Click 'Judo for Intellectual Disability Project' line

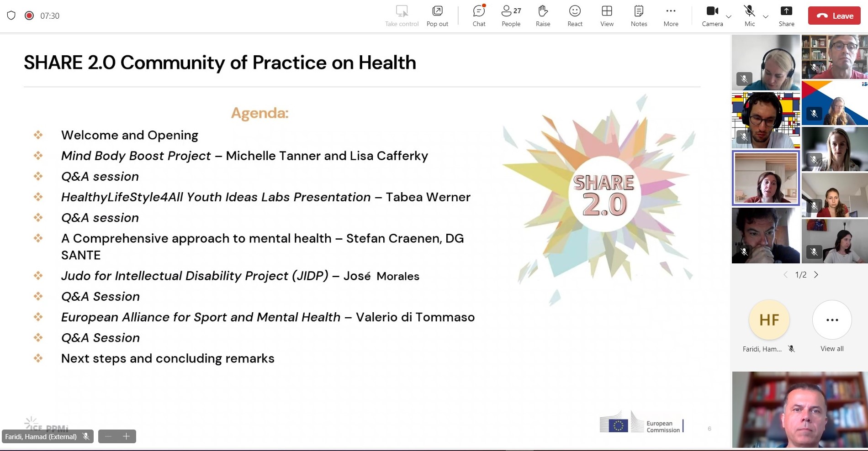240,276
